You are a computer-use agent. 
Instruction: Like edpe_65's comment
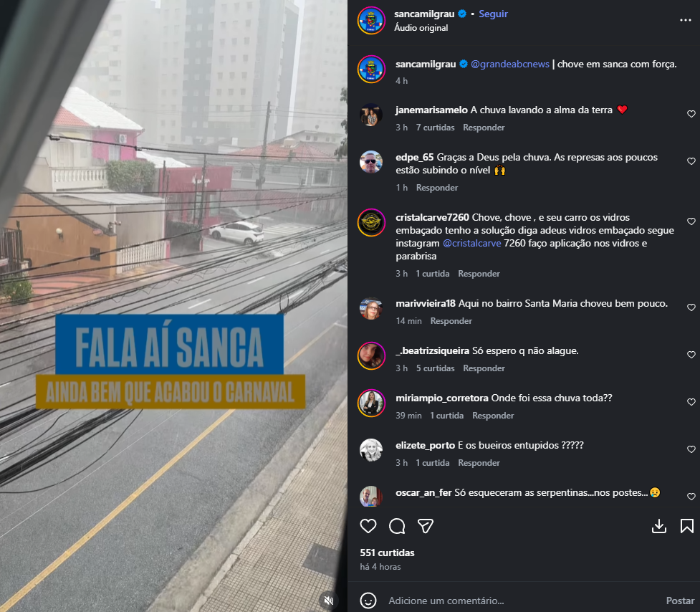691,161
